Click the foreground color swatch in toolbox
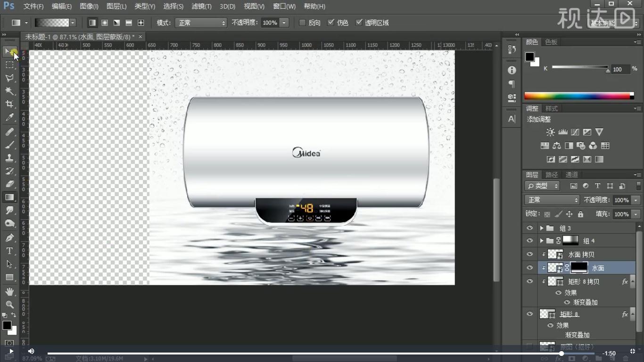Viewport: 644px width, 362px height. pyautogui.click(x=7, y=325)
